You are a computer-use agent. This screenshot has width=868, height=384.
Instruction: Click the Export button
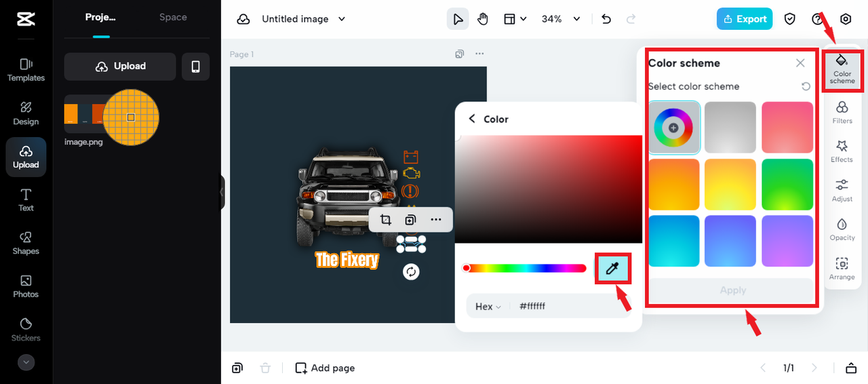coord(745,19)
